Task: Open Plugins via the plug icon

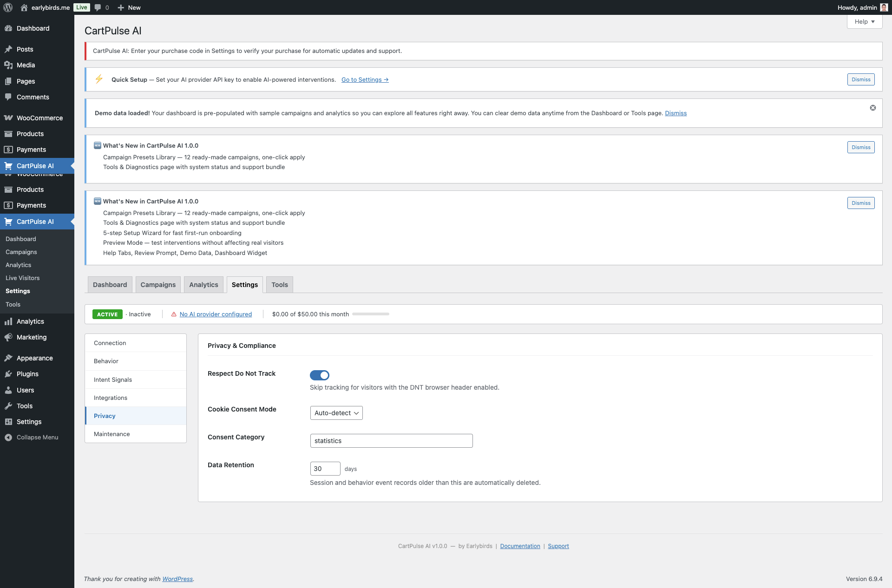Action: point(9,374)
